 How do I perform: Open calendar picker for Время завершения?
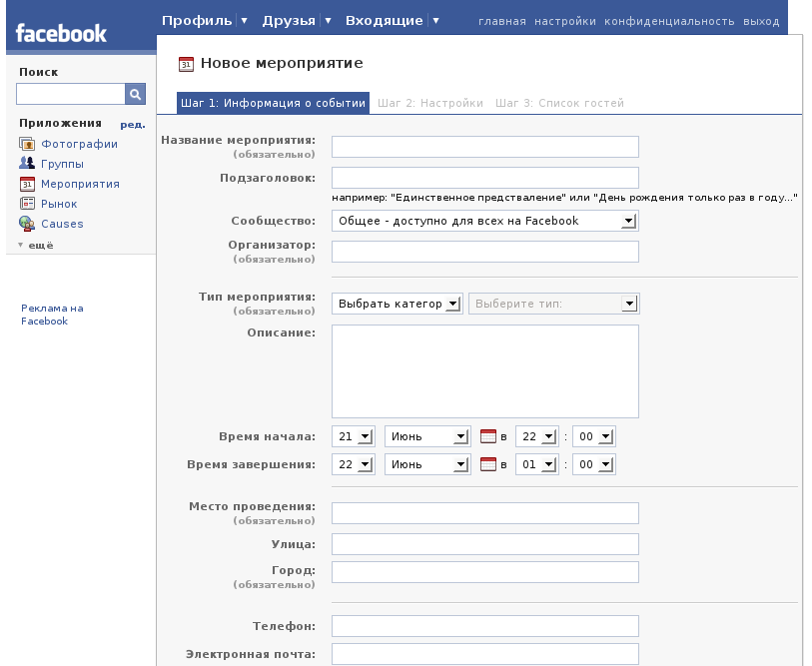pos(488,464)
